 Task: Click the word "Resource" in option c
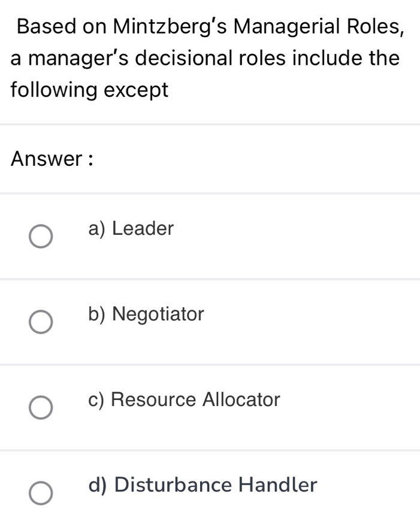point(154,399)
